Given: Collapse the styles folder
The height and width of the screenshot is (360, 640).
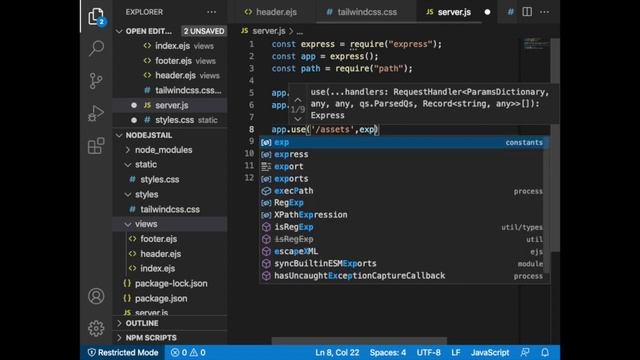Looking at the screenshot, I should [x=147, y=194].
